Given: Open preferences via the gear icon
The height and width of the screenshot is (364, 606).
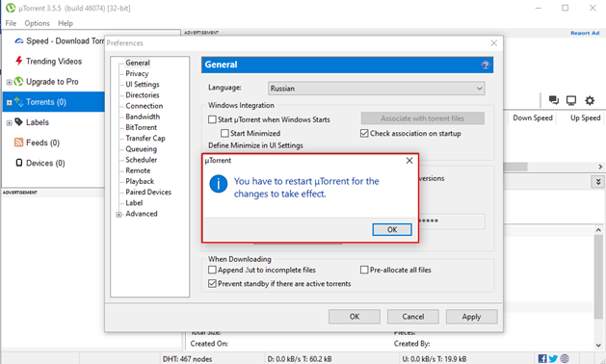Looking at the screenshot, I should pyautogui.click(x=590, y=100).
